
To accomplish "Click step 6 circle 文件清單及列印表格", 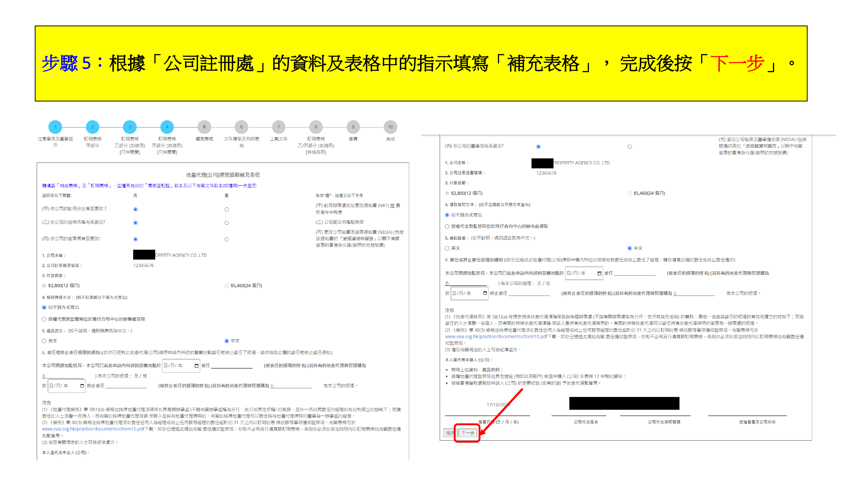I will 241,127.
